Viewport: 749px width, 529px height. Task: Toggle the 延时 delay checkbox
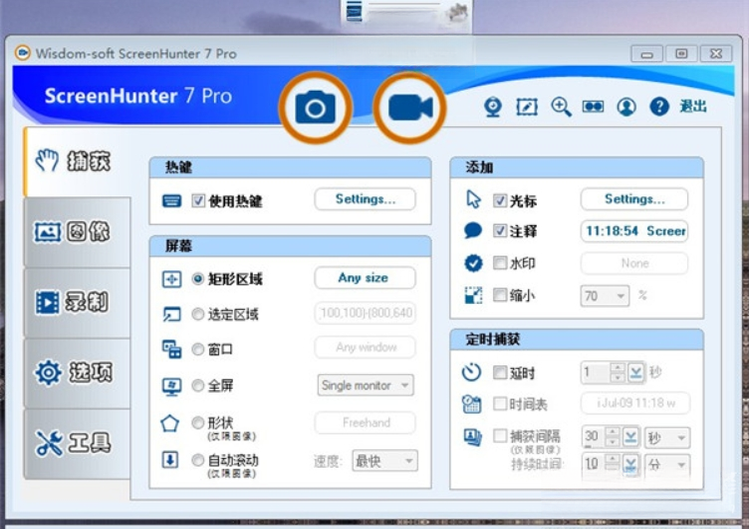tap(500, 372)
